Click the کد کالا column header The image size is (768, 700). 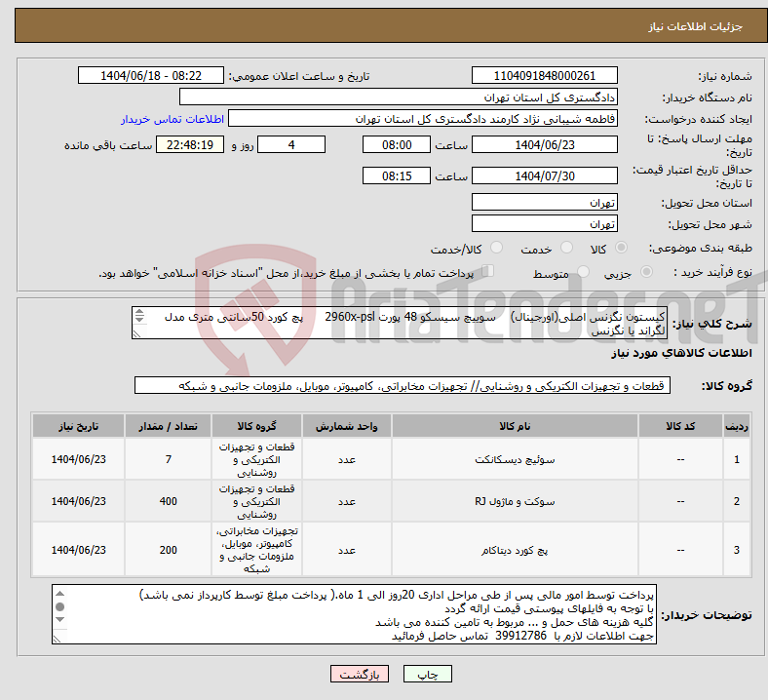coord(680,426)
